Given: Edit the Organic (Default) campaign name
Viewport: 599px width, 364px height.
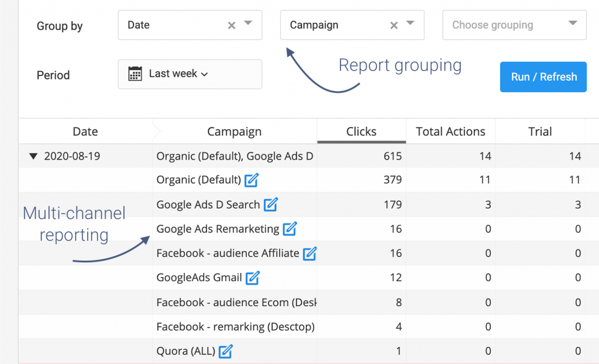Looking at the screenshot, I should (252, 180).
